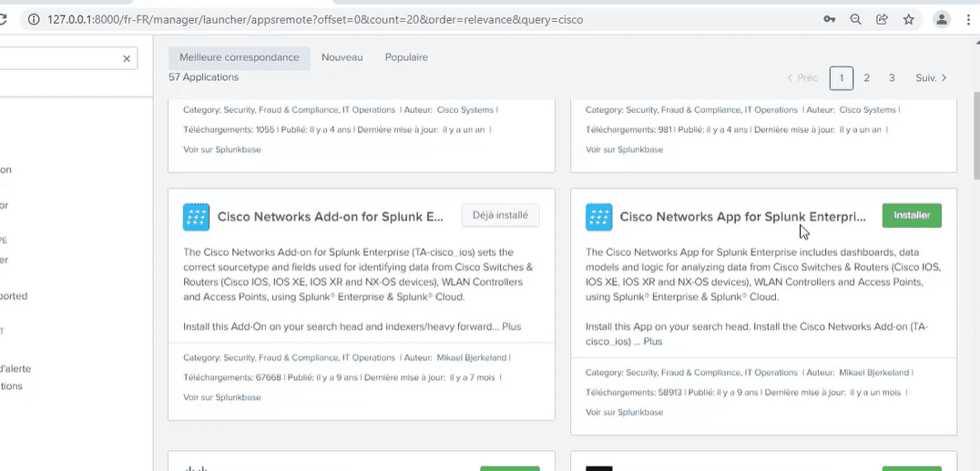Image resolution: width=980 pixels, height=471 pixels.
Task: Clear the search field with the X icon
Action: [127, 59]
